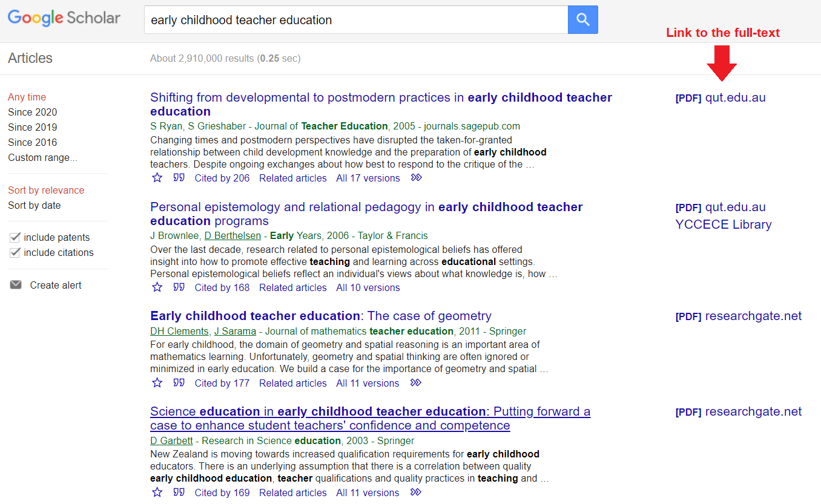Filter results Since 2016

tap(33, 142)
